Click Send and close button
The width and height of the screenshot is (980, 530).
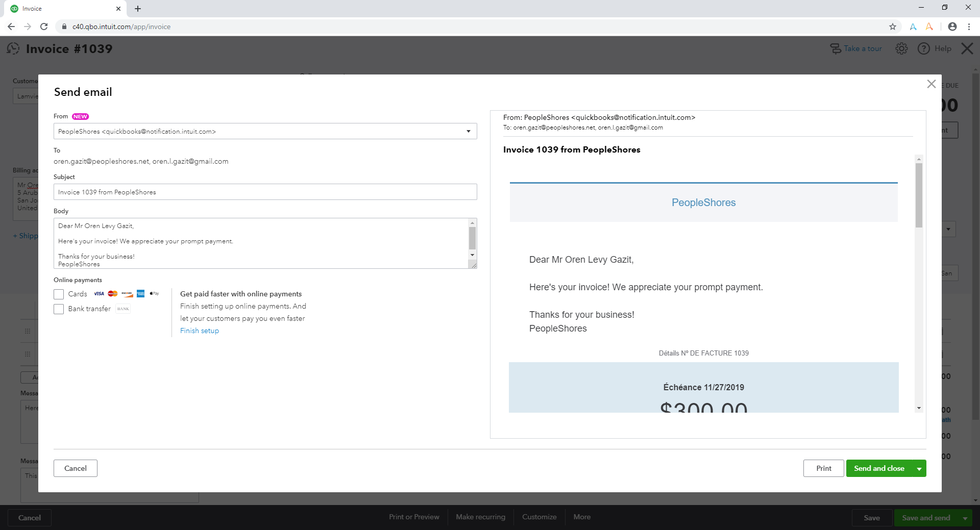coord(879,468)
